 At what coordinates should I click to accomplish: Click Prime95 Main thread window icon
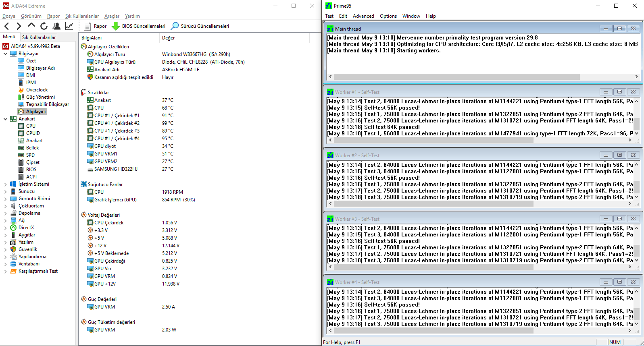pos(330,29)
